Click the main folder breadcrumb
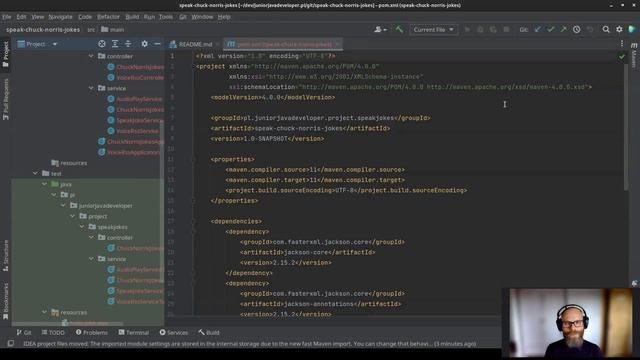The image size is (640, 360). 113,29
